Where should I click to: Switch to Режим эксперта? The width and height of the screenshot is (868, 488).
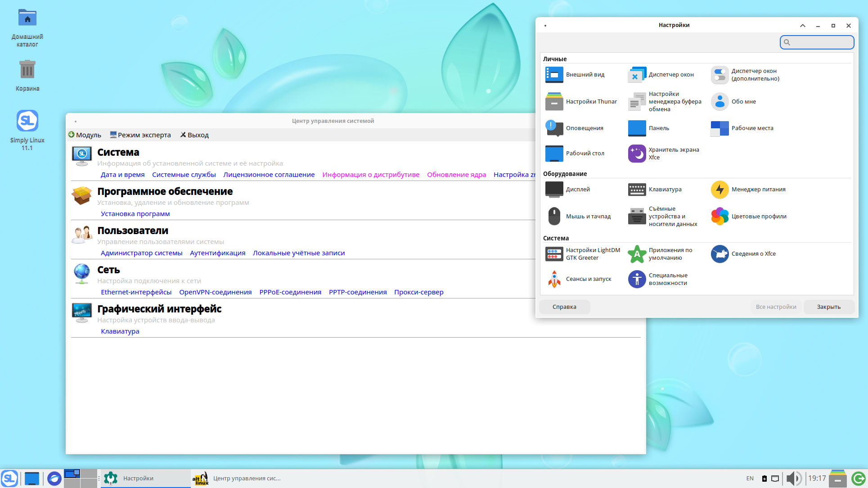(140, 135)
